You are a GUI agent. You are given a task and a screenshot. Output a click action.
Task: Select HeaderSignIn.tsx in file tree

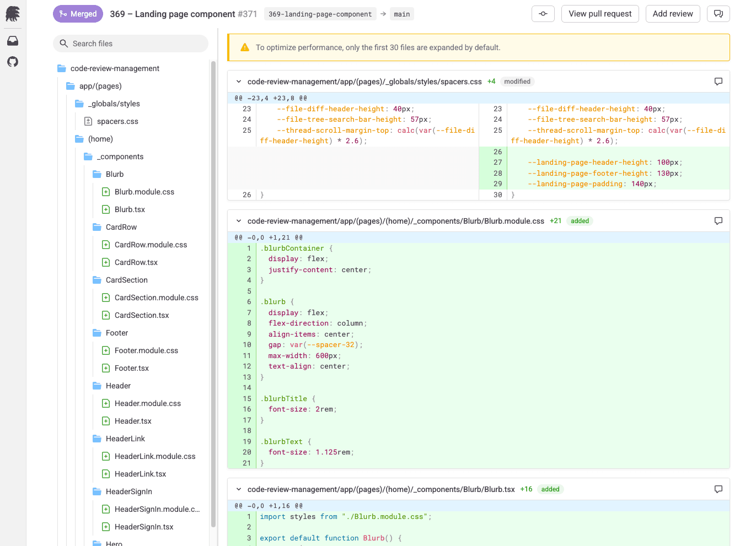point(138,527)
